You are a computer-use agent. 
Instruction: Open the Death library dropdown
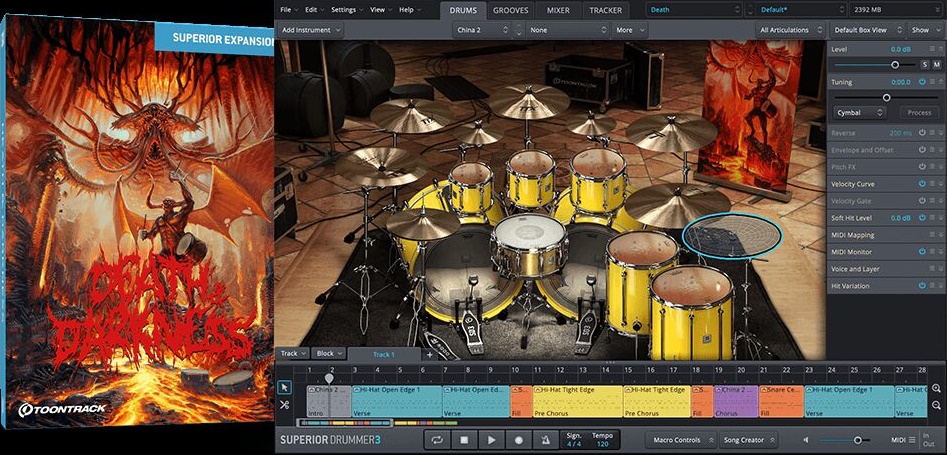coord(694,10)
